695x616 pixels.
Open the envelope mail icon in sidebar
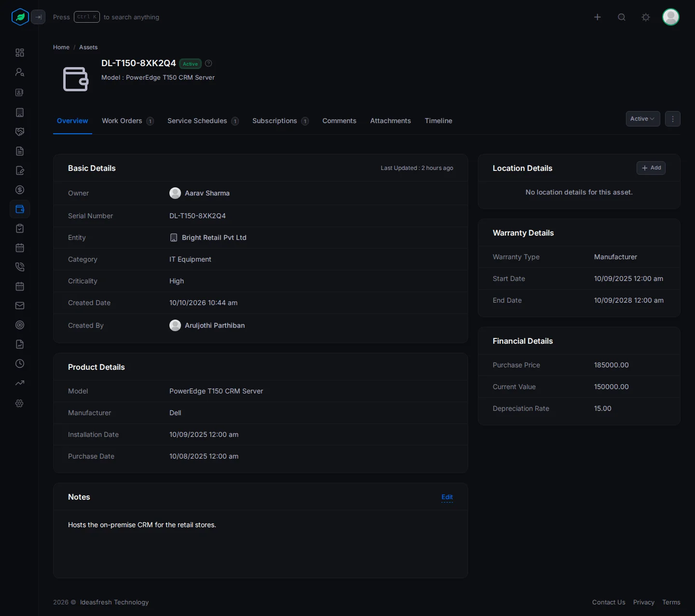tap(20, 306)
